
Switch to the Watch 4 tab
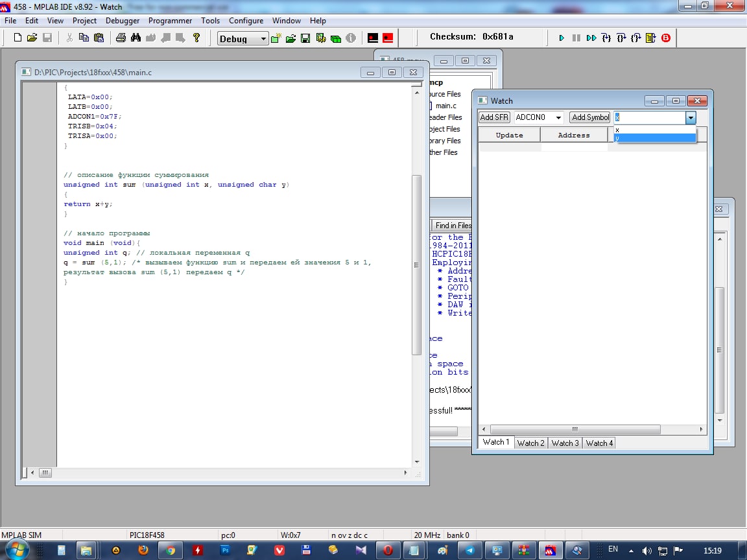point(599,443)
